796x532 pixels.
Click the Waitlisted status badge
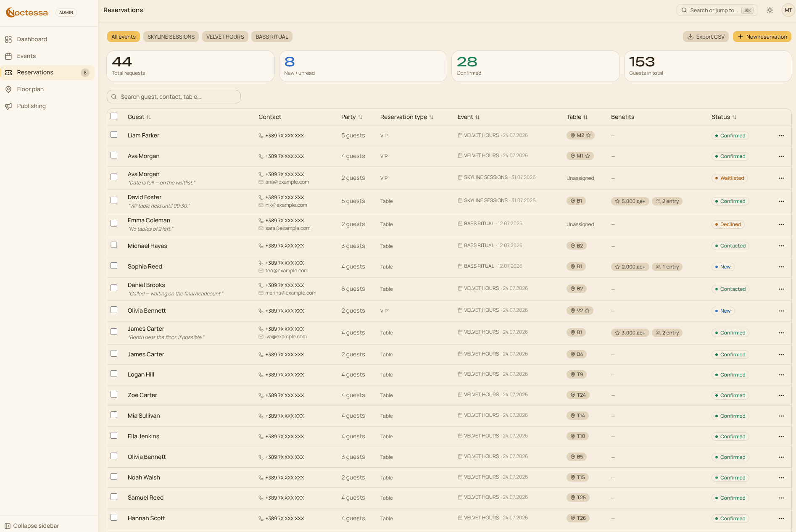point(730,178)
